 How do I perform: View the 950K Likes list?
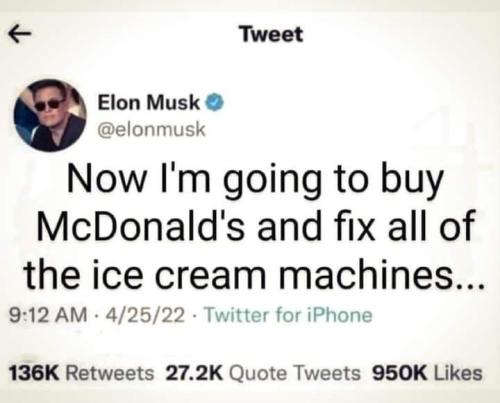(427, 373)
